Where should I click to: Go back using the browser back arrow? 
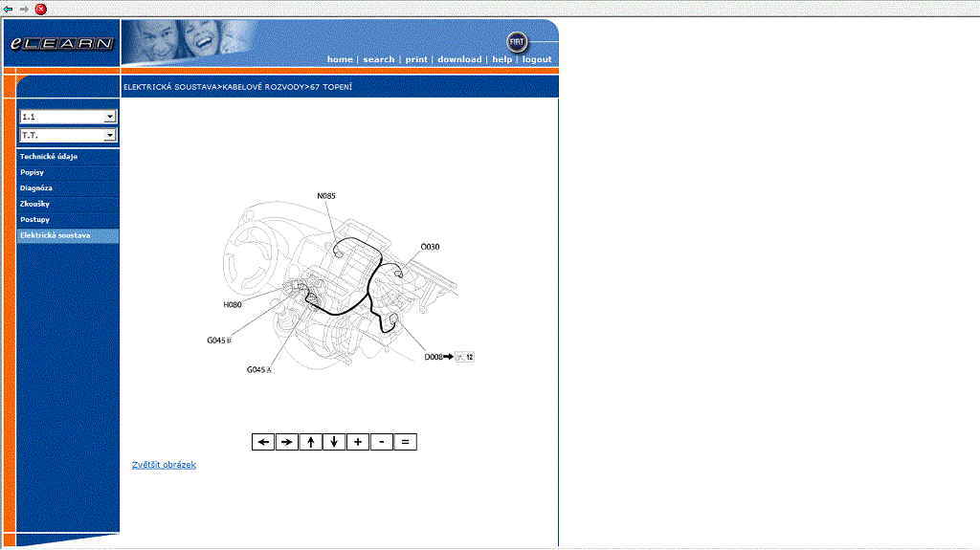point(9,9)
